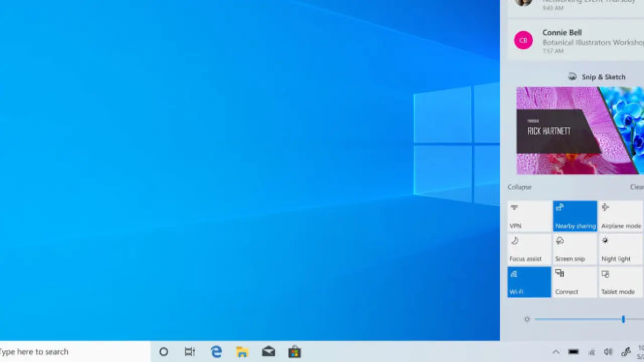Image resolution: width=644 pixels, height=362 pixels.
Task: Enable Airplane mode quick action
Action: click(x=620, y=216)
